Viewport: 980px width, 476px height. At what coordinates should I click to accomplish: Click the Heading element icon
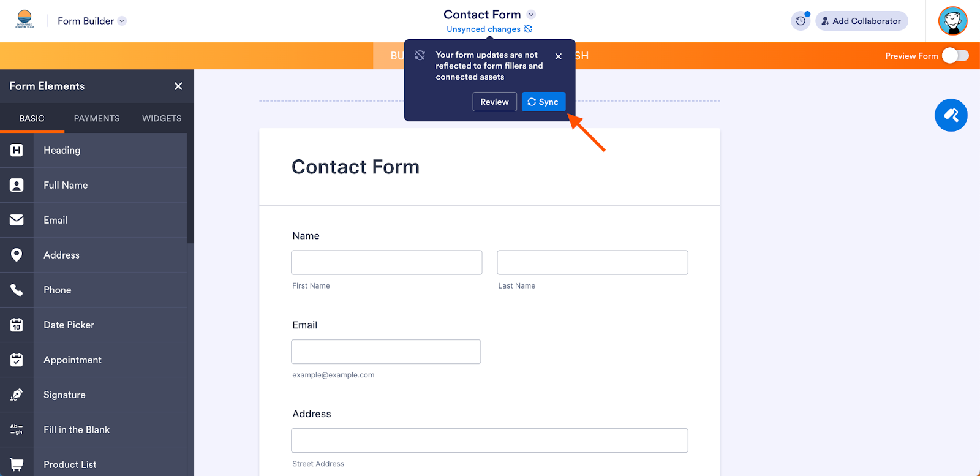[x=17, y=150]
